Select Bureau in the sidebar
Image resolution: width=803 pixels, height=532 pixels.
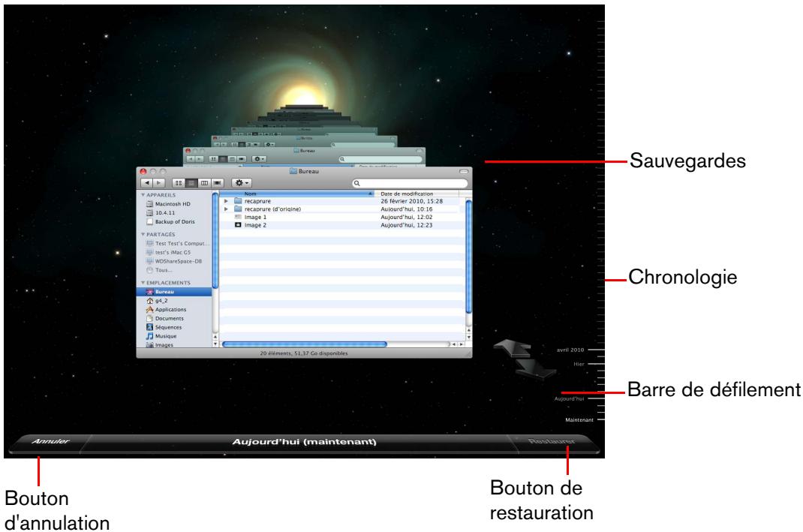coord(174,292)
